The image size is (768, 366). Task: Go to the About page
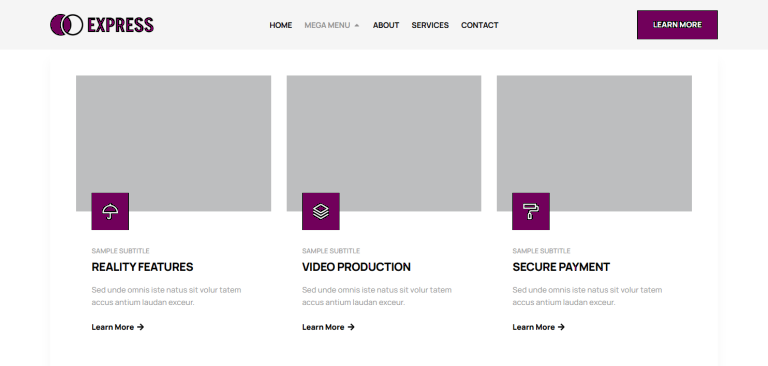(386, 25)
